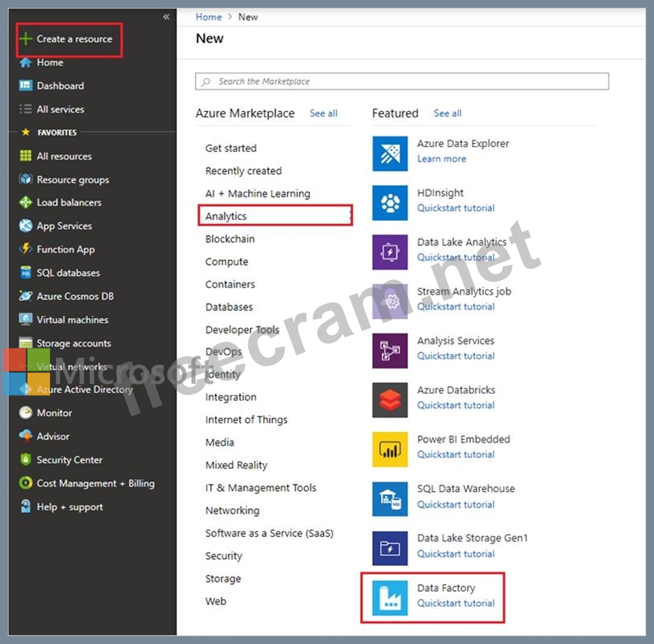654x644 pixels.
Task: Click the Data Factory tile icon
Action: click(390, 598)
